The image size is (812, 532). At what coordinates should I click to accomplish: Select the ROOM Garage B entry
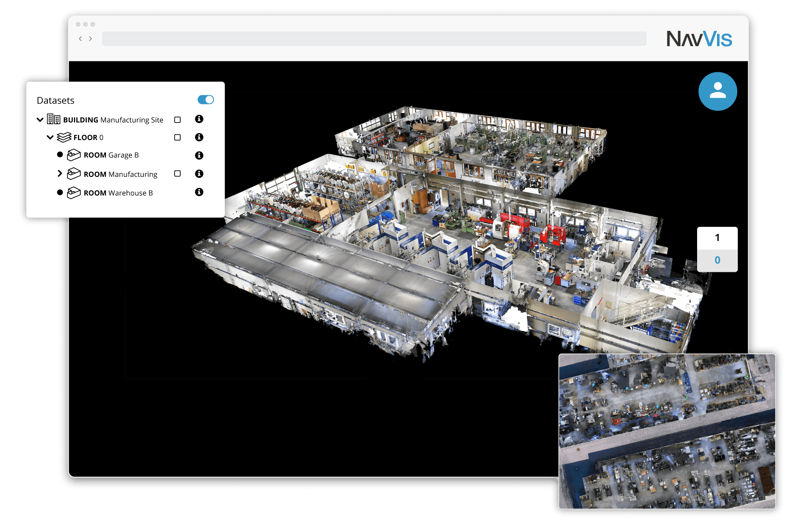coord(111,155)
